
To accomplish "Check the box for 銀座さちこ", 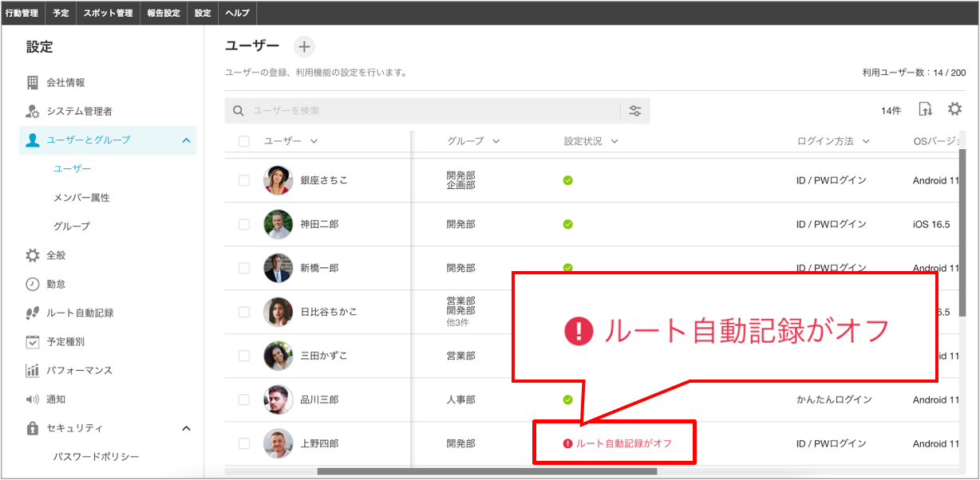I will pos(244,180).
